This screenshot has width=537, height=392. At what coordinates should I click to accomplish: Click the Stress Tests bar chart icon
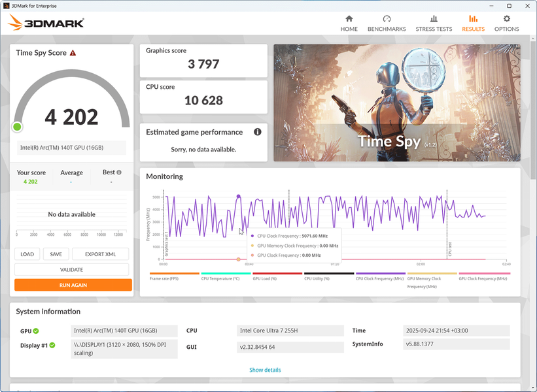434,18
